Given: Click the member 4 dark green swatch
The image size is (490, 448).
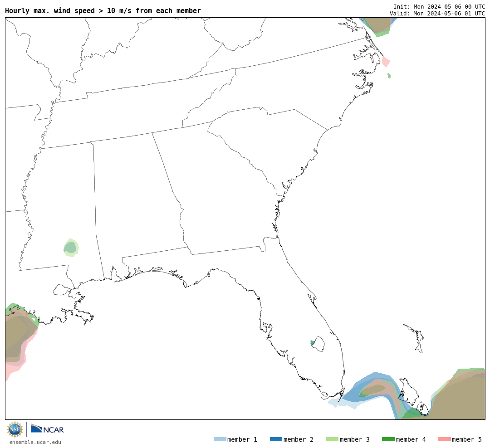Looking at the screenshot, I should [388, 439].
